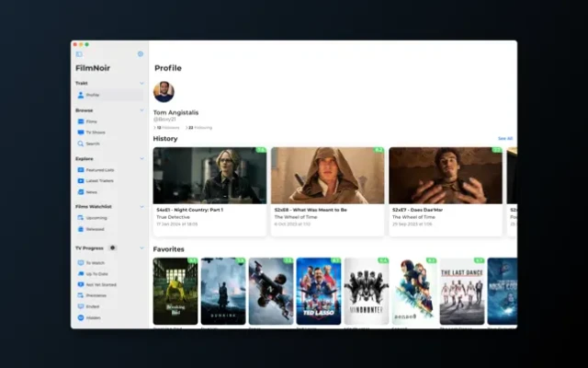Open Breaking Bad poster in Favorites
This screenshot has height=368, width=588.
click(175, 291)
